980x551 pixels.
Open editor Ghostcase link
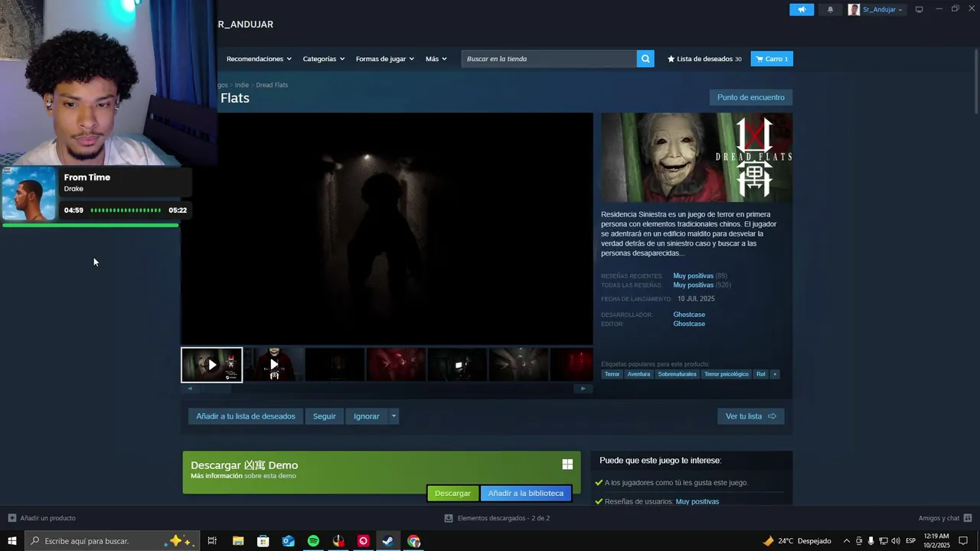pos(689,324)
